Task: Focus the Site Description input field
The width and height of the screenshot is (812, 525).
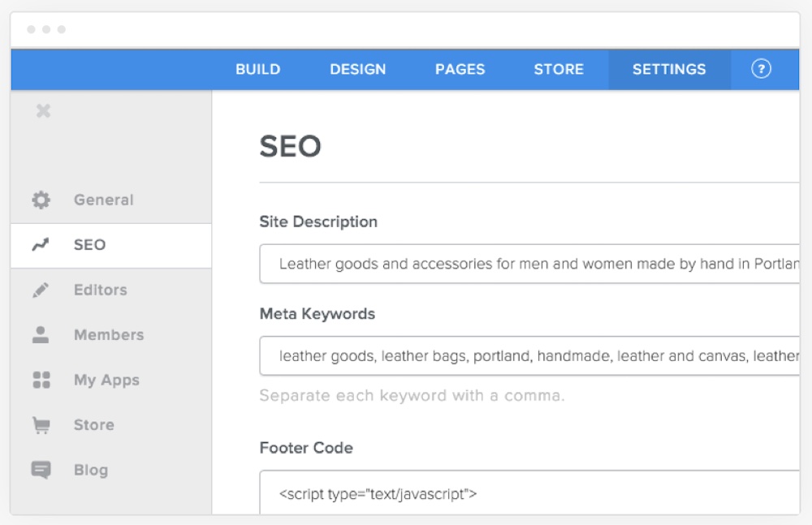Action: (x=529, y=264)
